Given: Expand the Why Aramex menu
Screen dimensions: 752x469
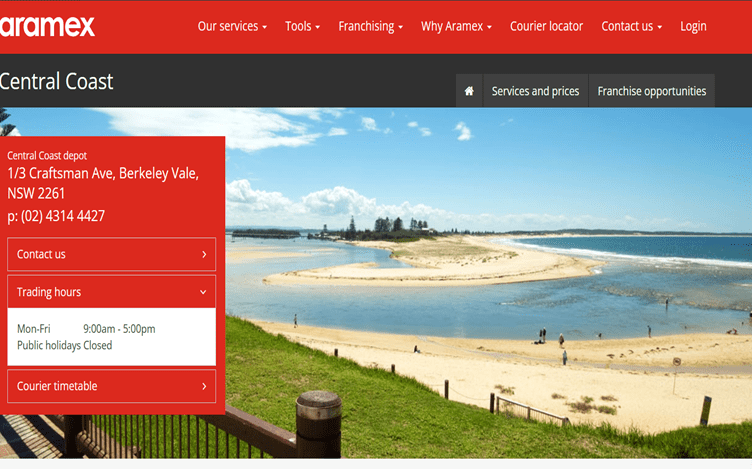Looking at the screenshot, I should click(x=456, y=26).
